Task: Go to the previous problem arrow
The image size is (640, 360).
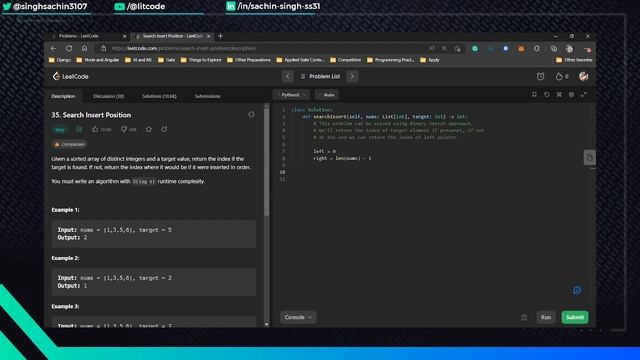Action: pyautogui.click(x=288, y=76)
